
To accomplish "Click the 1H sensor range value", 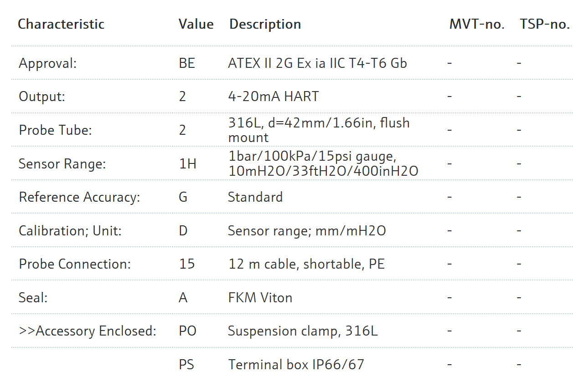I will [187, 163].
